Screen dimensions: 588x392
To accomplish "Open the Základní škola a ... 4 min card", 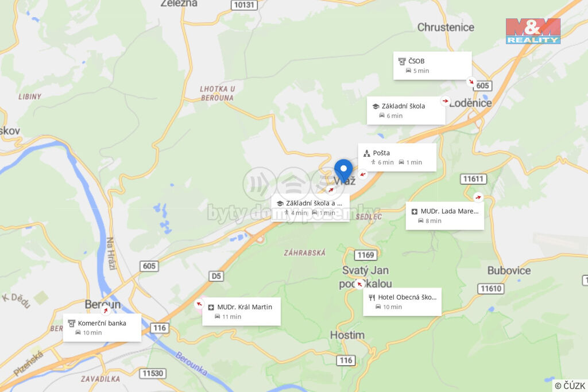I will (311, 208).
